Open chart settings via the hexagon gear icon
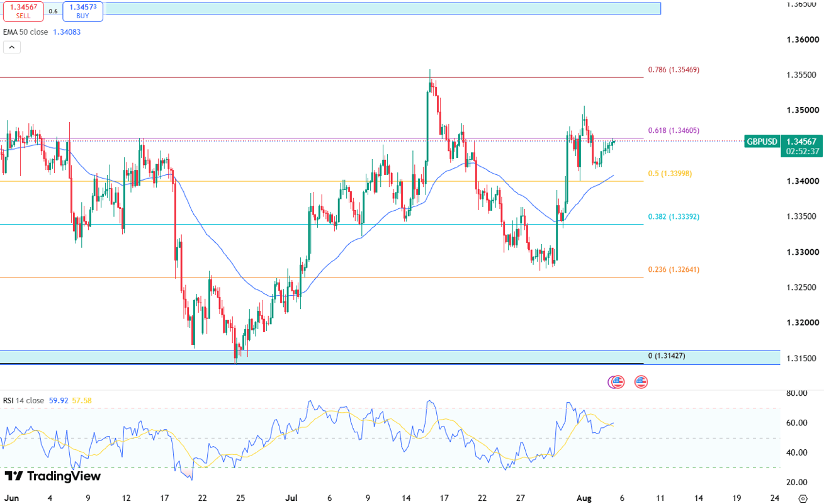 (x=803, y=498)
